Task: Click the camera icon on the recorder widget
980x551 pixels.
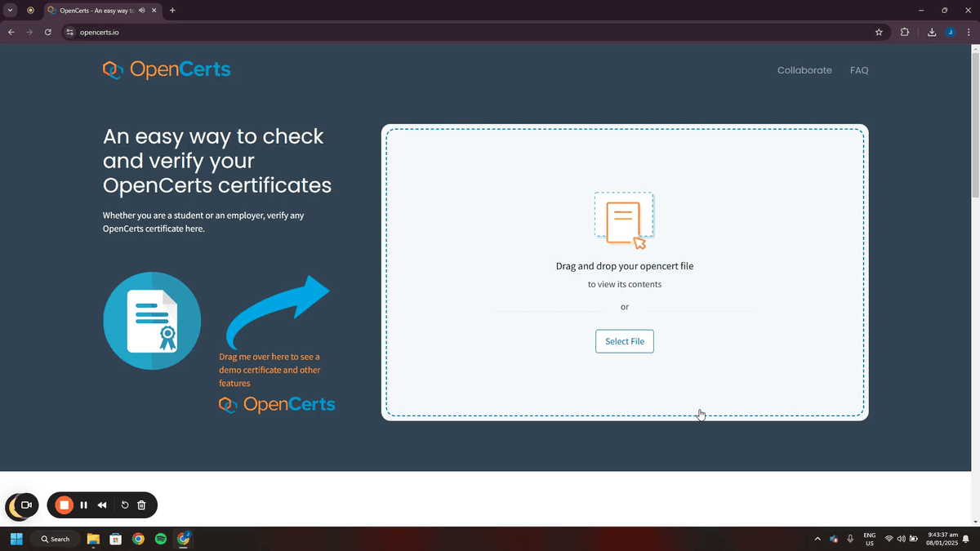Action: click(x=25, y=505)
